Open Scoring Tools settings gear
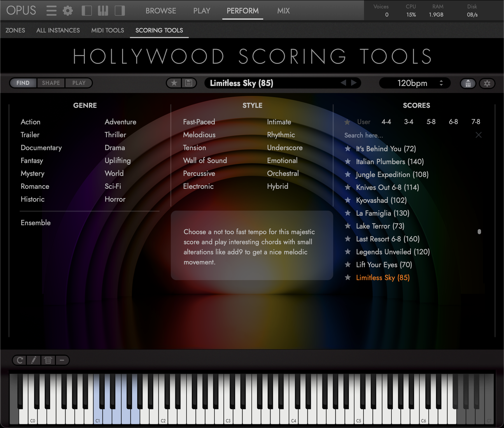Viewport: 504px width, 428px height. [487, 83]
